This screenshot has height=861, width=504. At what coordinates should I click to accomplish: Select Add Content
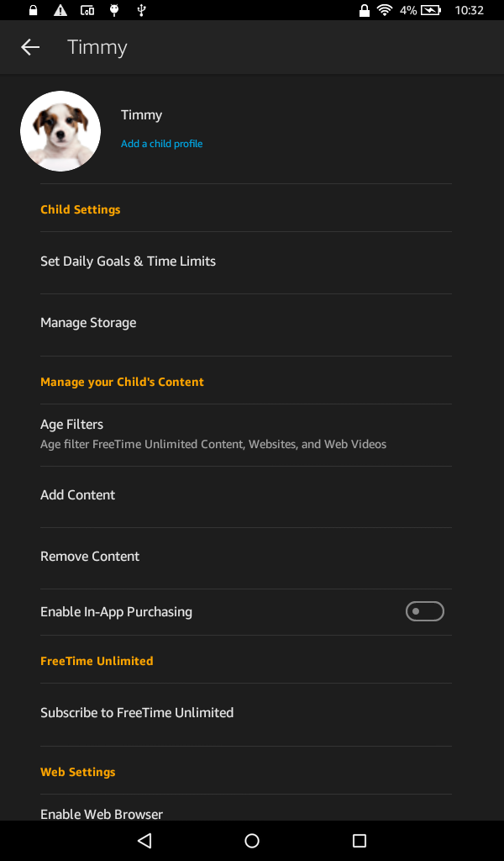[78, 495]
